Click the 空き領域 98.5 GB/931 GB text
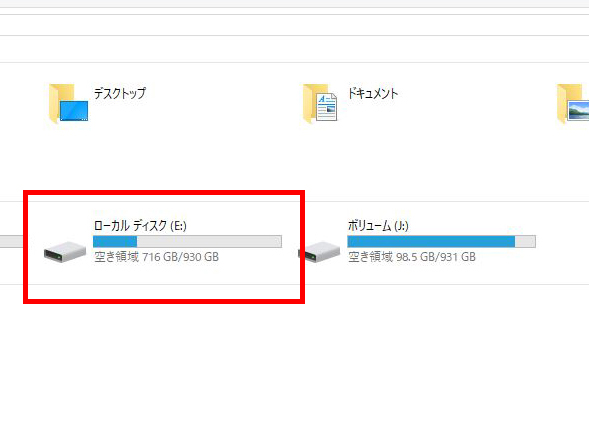This screenshot has width=589, height=441. [x=412, y=257]
